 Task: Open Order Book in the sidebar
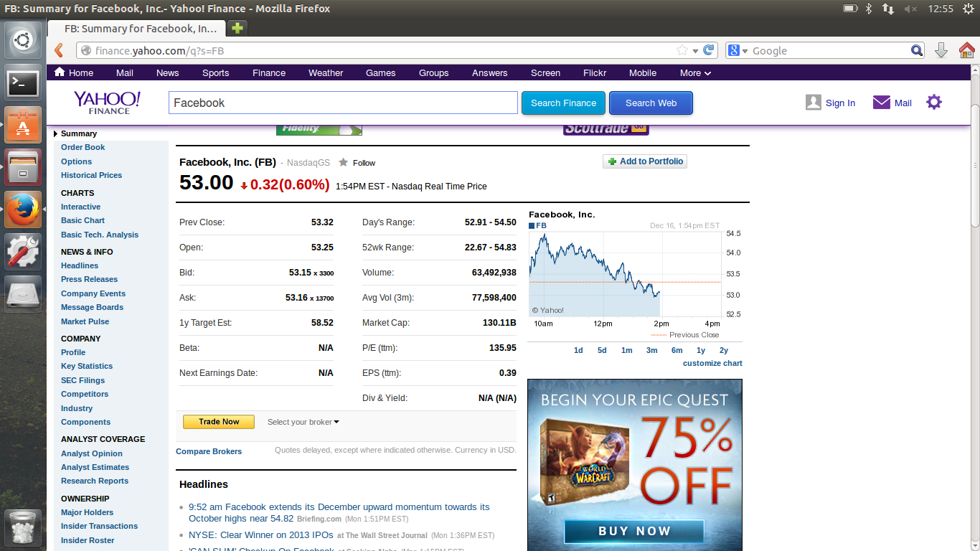tap(83, 147)
